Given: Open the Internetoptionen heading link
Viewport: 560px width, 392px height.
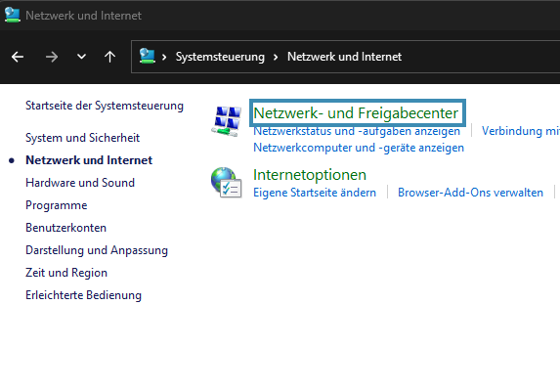Looking at the screenshot, I should [310, 175].
